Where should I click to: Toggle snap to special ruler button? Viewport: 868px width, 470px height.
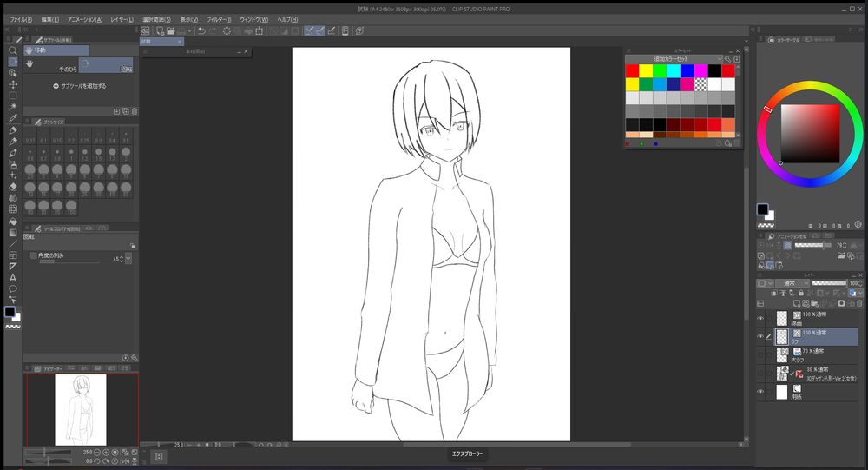tap(320, 31)
